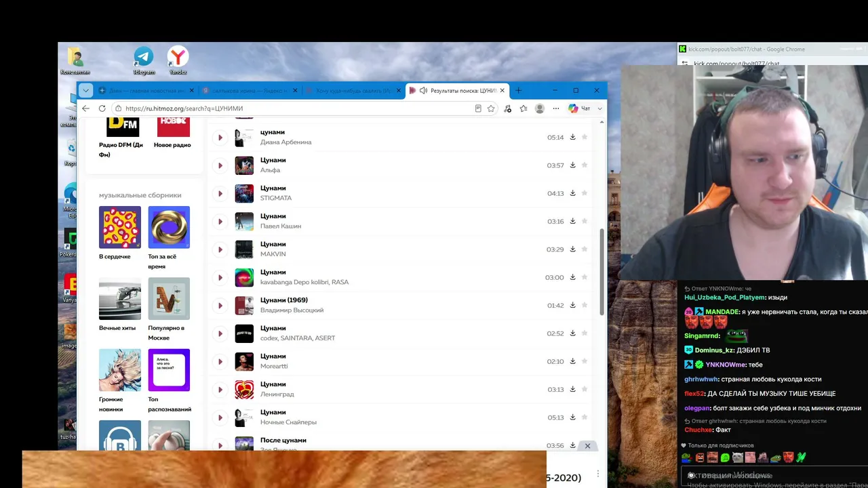Reload the hitmoz page
868x488 pixels.
pos(102,108)
